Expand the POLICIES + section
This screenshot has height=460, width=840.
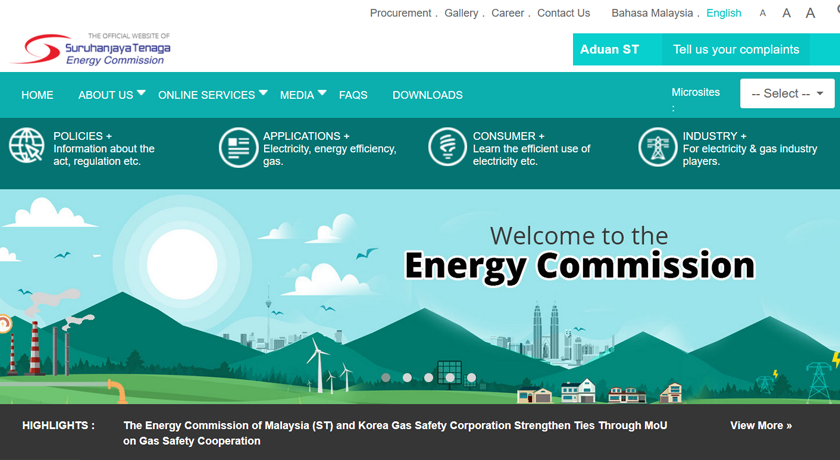(x=82, y=136)
